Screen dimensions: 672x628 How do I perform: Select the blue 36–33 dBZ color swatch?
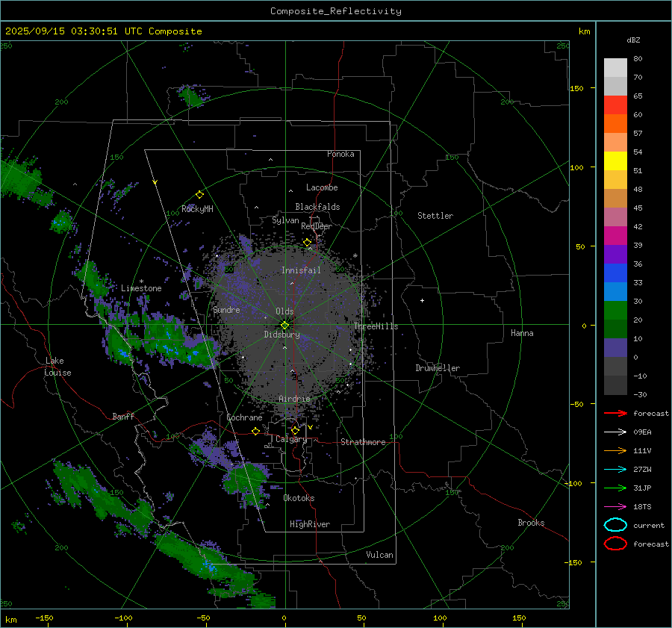tap(615, 273)
